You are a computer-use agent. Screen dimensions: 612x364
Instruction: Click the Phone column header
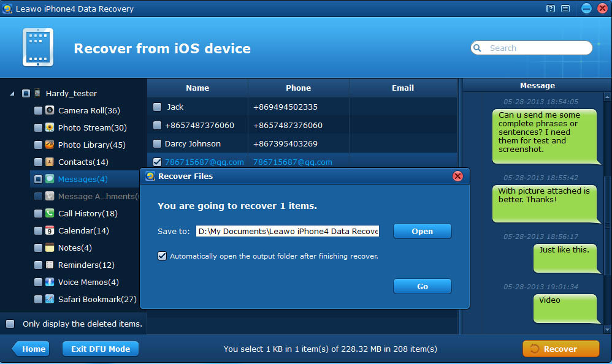click(x=298, y=88)
